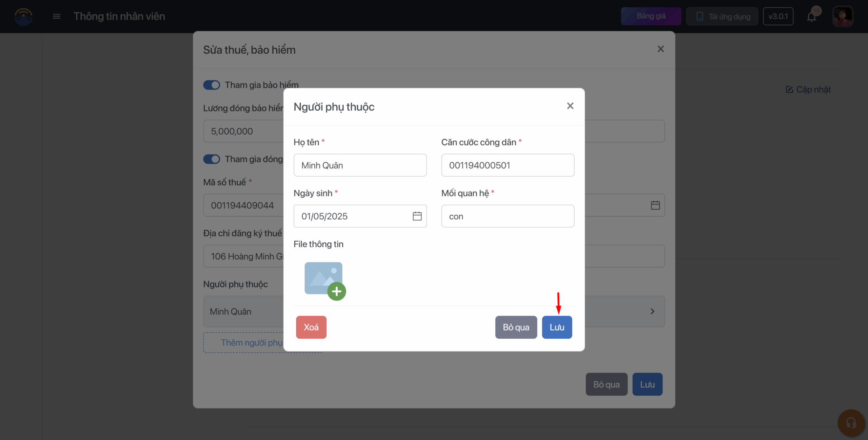Toggle the Tham gia bảo hiểm switch
This screenshot has width=868, height=440.
[x=212, y=85]
